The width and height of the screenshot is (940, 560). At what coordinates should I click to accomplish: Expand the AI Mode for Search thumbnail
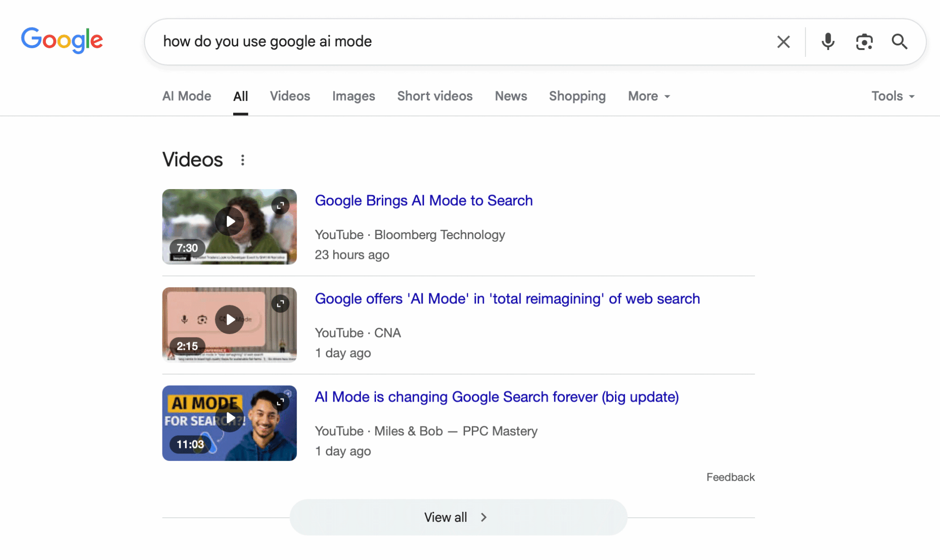click(280, 402)
